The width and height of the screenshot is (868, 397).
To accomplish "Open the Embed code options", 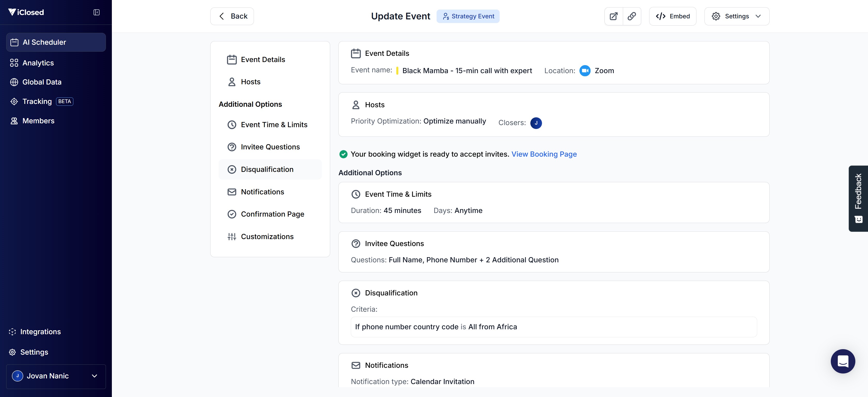I will click(x=672, y=16).
